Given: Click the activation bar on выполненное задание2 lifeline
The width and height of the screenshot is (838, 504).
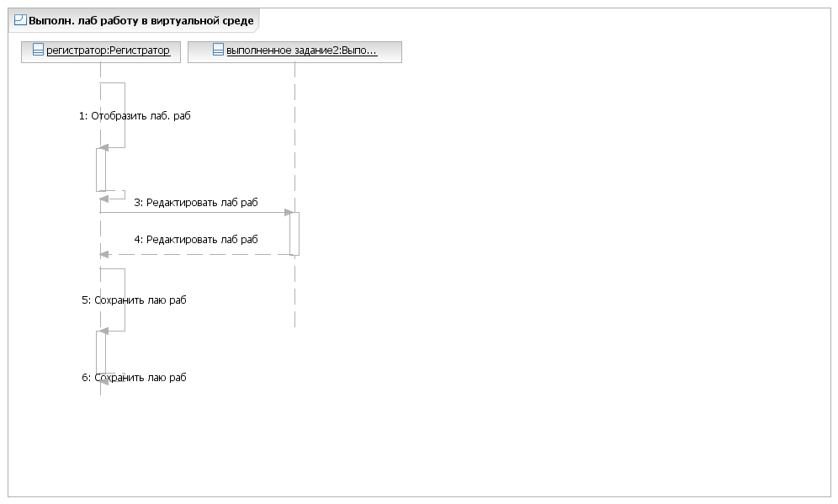Looking at the screenshot, I should pos(294,234).
